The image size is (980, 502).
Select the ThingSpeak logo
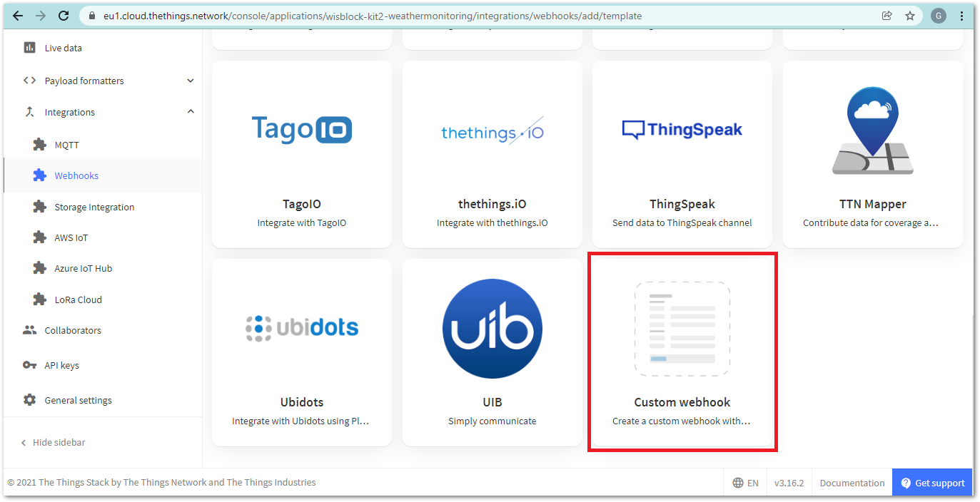pyautogui.click(x=682, y=130)
